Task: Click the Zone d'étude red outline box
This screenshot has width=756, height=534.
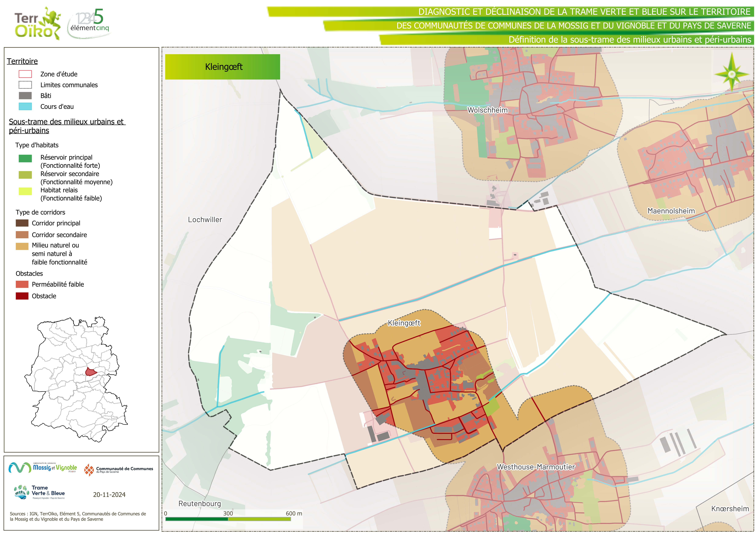Action: (25, 74)
